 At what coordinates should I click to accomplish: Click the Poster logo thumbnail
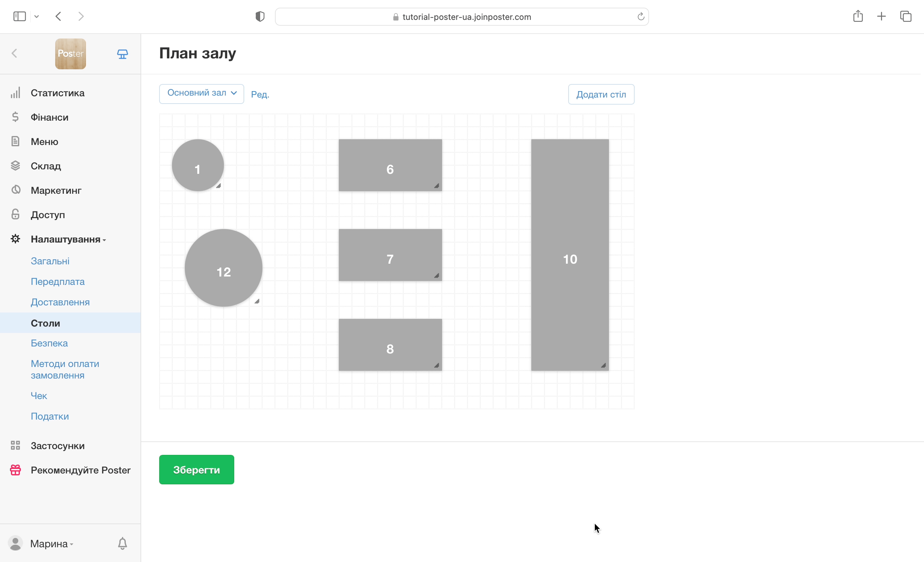coord(71,54)
